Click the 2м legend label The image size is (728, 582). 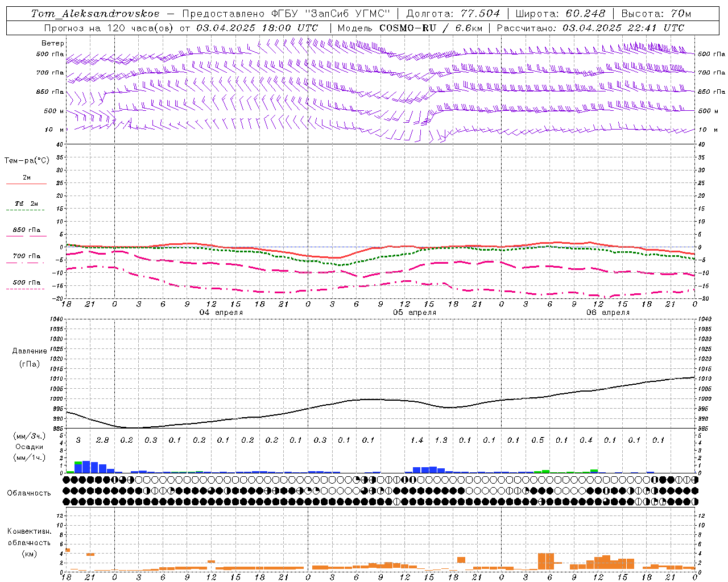(x=27, y=177)
